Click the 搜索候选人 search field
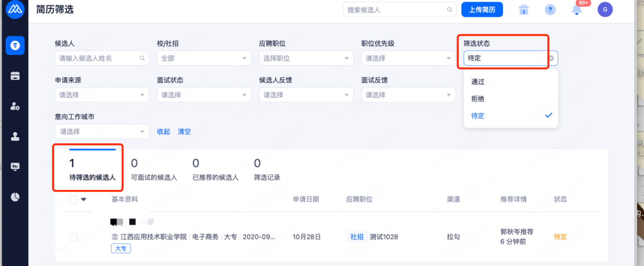The image size is (644, 266). click(x=396, y=10)
